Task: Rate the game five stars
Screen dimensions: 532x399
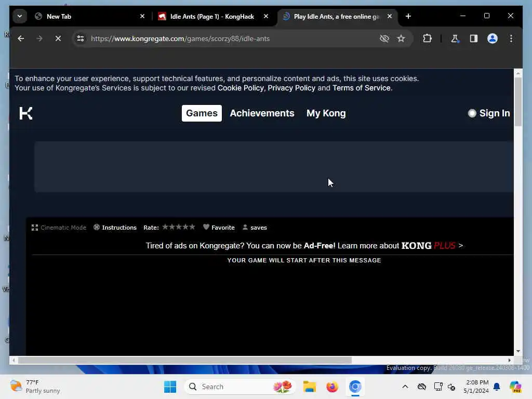Action: pyautogui.click(x=192, y=227)
